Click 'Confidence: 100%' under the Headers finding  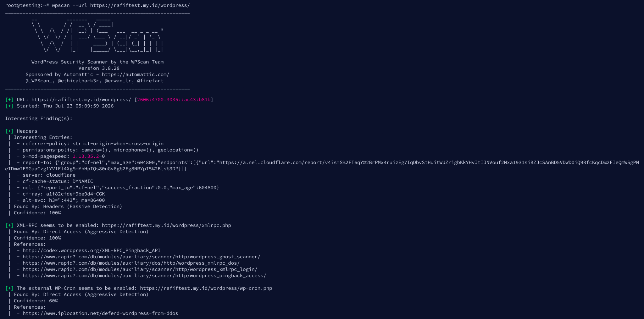coord(37,213)
